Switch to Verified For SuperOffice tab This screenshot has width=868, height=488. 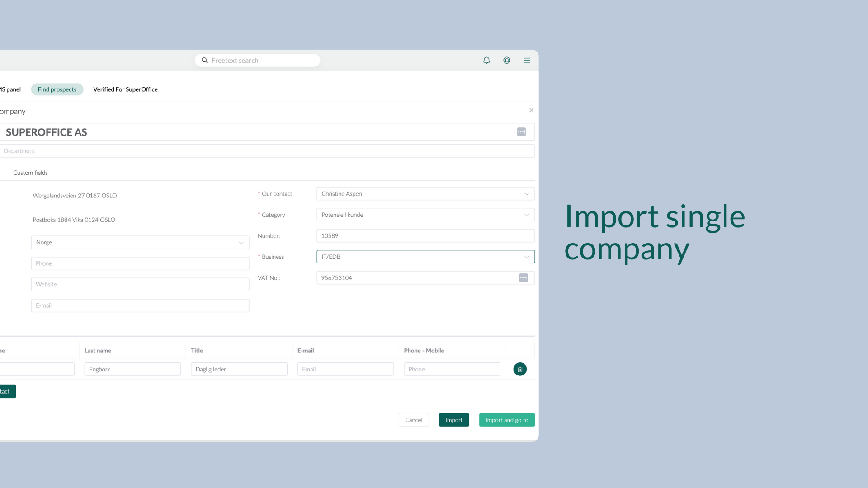[125, 89]
